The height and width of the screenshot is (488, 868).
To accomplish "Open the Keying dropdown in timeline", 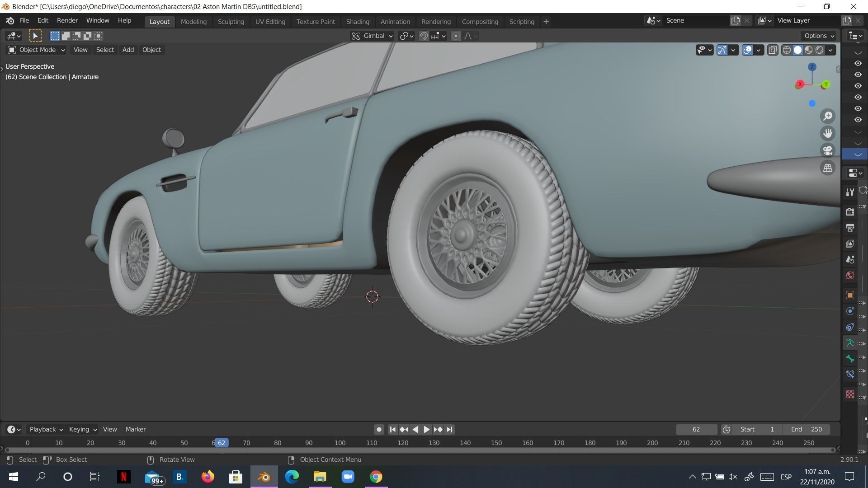I will click(82, 429).
